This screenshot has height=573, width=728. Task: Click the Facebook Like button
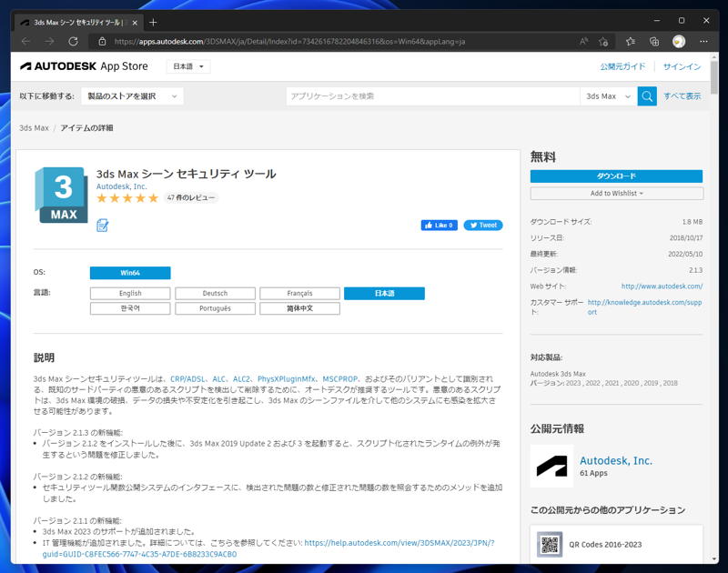pyautogui.click(x=440, y=225)
